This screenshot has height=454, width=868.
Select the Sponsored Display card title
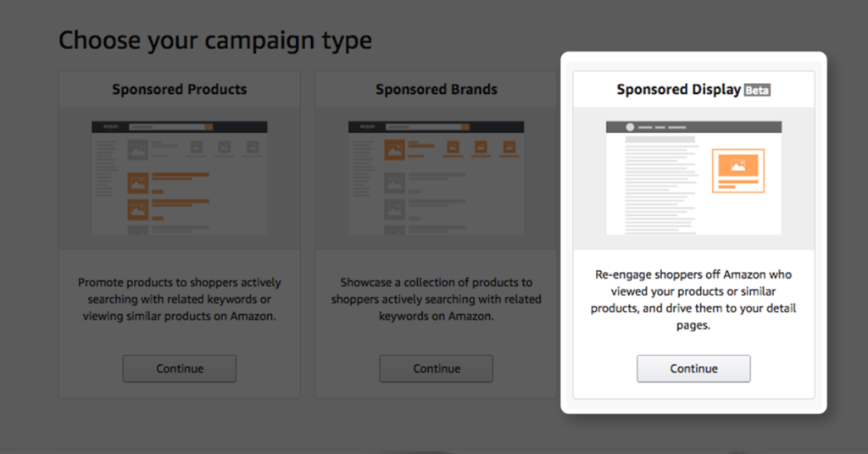[679, 90]
